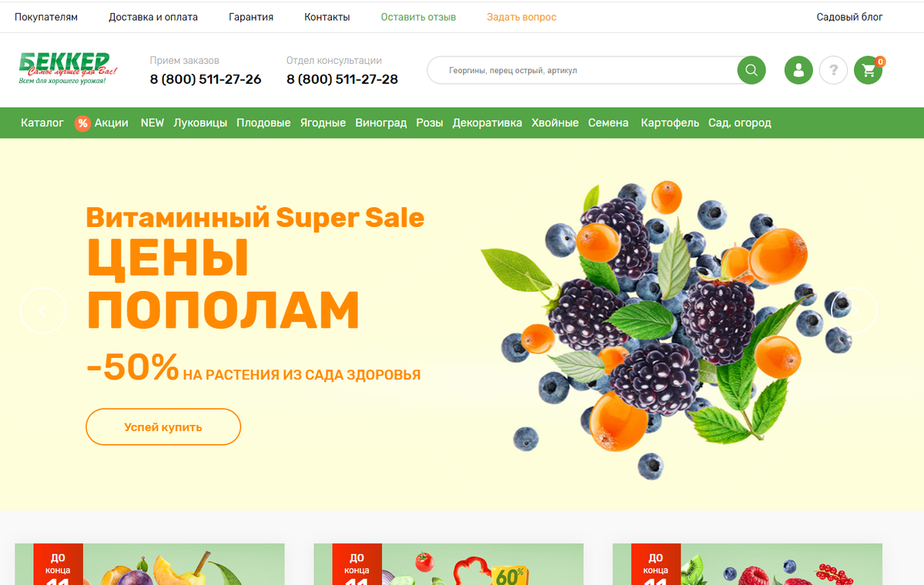Open the user account profile icon
The width and height of the screenshot is (924, 585).
pos(798,71)
